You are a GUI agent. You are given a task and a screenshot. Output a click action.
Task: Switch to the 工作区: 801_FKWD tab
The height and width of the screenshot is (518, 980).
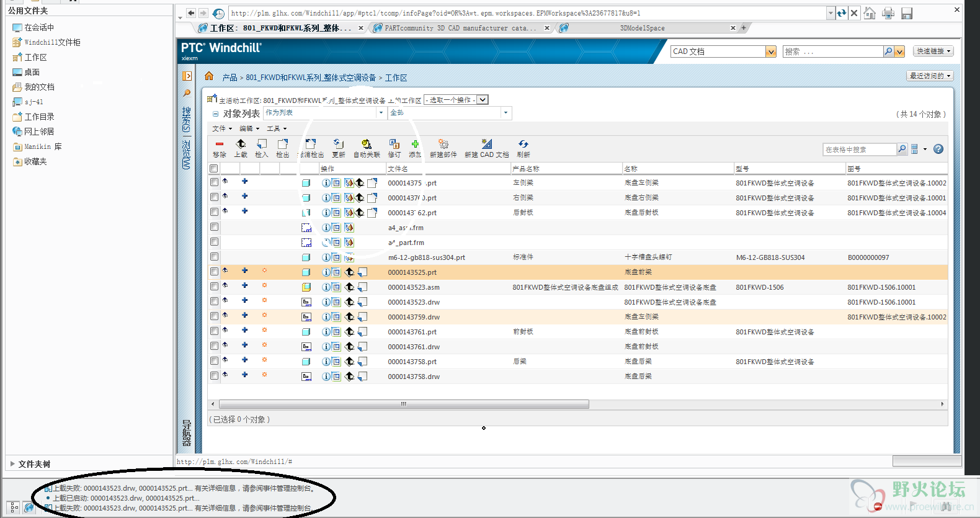tap(280, 28)
